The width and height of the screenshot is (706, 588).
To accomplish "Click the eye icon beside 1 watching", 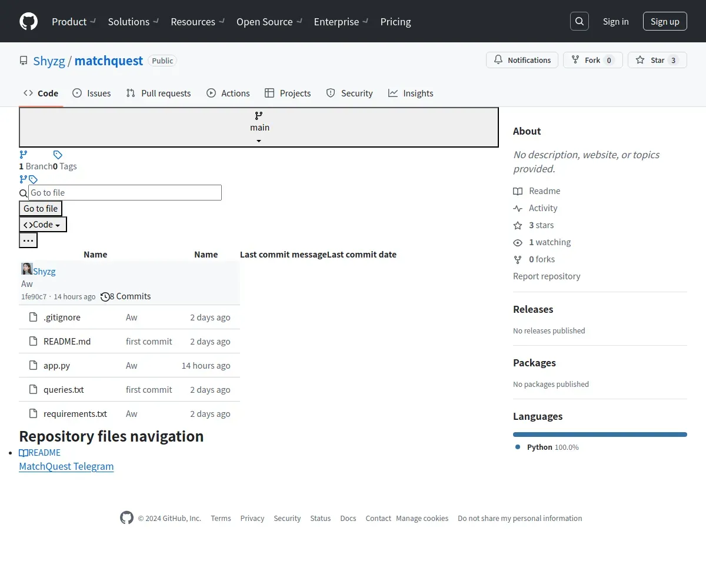I will click(x=518, y=242).
